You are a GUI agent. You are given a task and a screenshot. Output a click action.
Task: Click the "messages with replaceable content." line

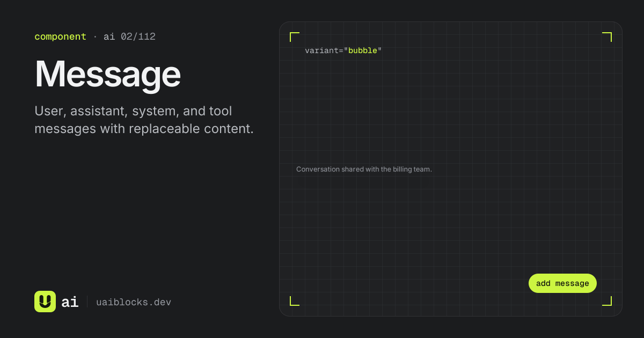[x=144, y=129]
